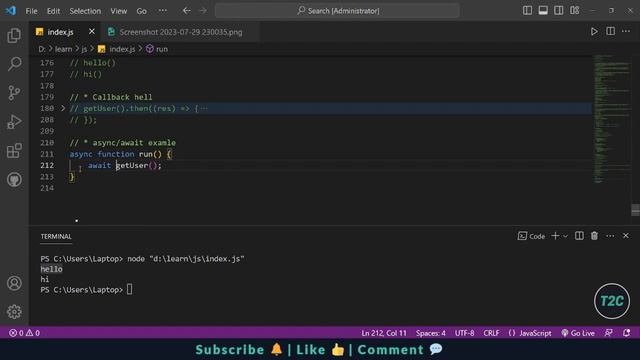Open the Search view in activity bar

pyautogui.click(x=14, y=64)
